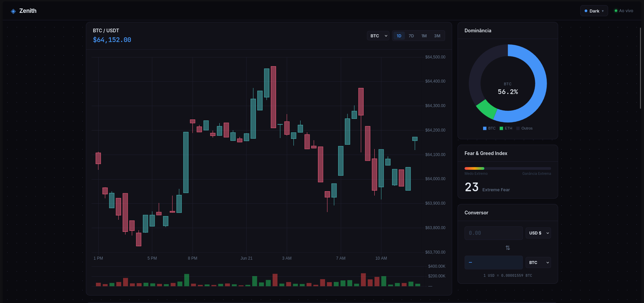Toggle ETH in the dominance legend
Image resolution: width=644 pixels, height=303 pixels.
click(x=506, y=128)
